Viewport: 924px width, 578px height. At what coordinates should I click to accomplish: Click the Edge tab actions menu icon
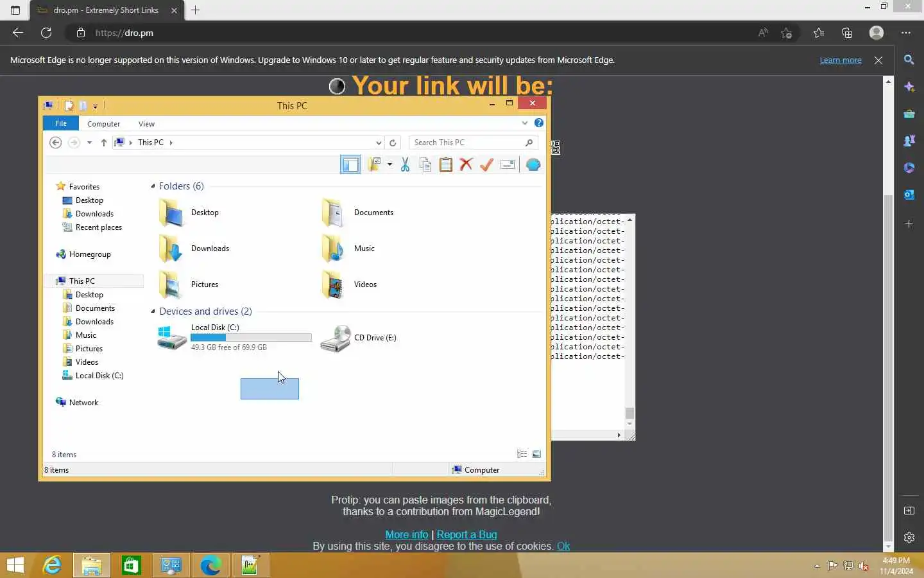[15, 10]
